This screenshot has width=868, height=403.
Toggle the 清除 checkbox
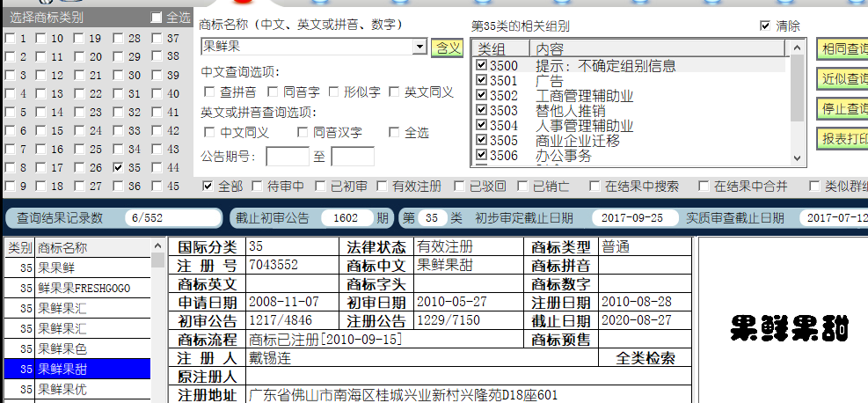[x=766, y=26]
